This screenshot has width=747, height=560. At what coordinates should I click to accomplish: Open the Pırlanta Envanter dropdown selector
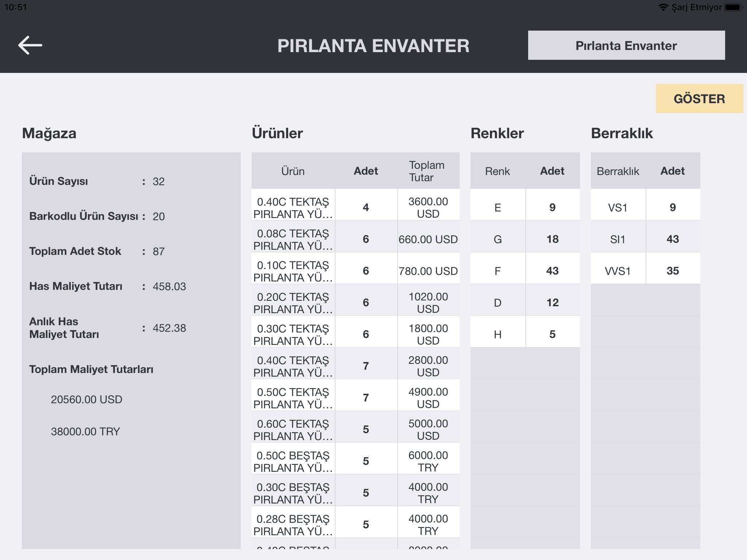click(626, 45)
